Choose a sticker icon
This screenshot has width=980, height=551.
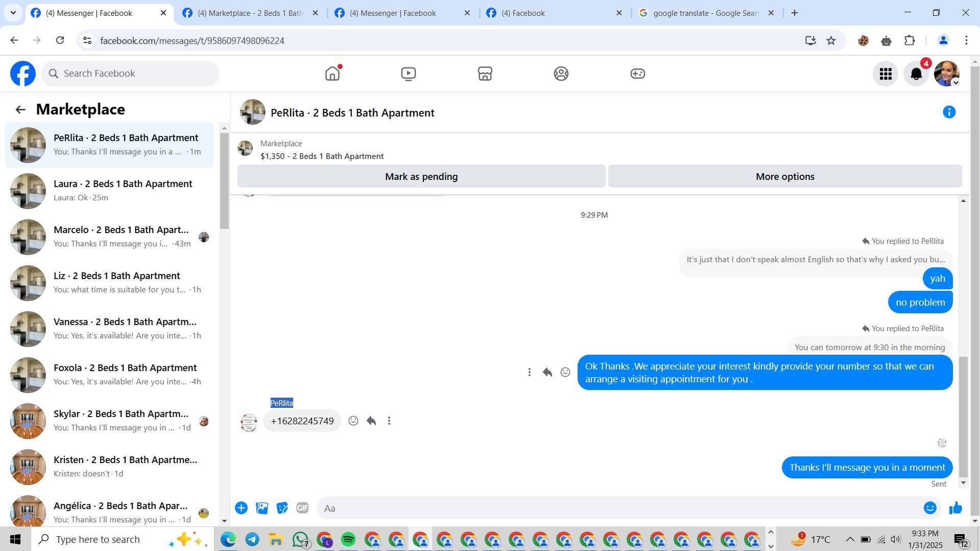point(282,508)
